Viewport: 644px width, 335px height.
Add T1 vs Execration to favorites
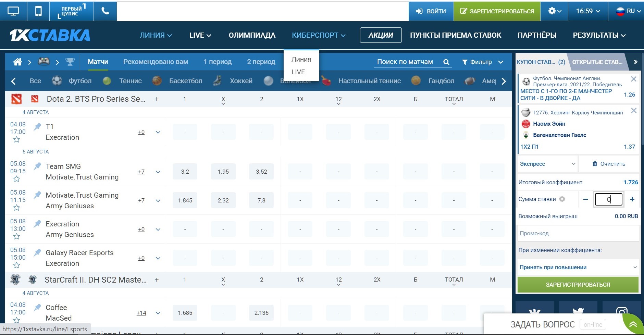16,140
